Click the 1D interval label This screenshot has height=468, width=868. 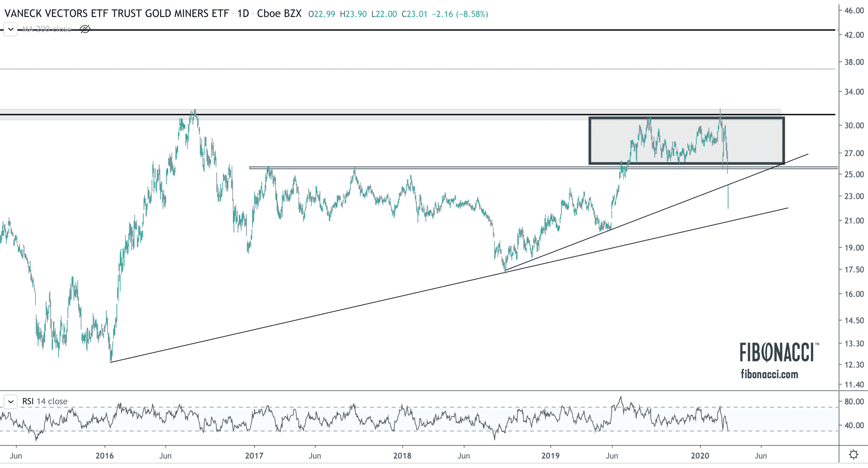(x=243, y=13)
